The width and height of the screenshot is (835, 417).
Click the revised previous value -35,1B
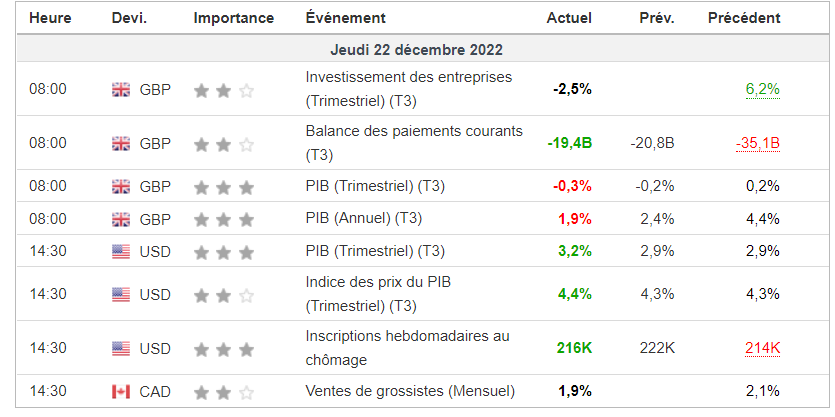coord(757,143)
